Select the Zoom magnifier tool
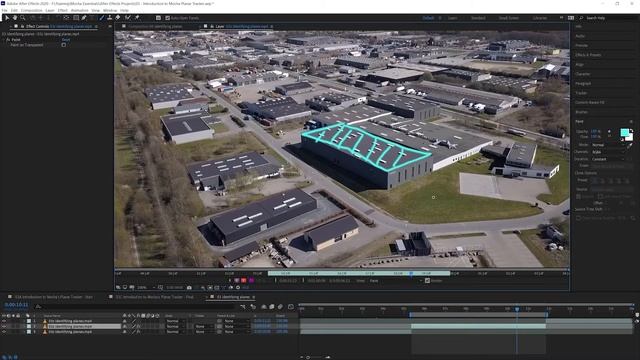The height and width of the screenshot is (360, 640). (23, 18)
